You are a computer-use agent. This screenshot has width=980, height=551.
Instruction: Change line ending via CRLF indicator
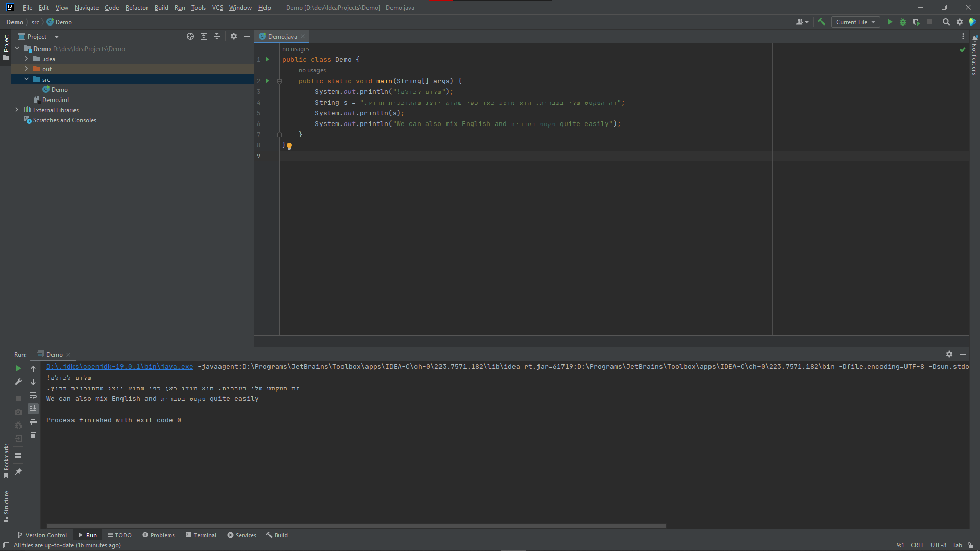pyautogui.click(x=918, y=545)
